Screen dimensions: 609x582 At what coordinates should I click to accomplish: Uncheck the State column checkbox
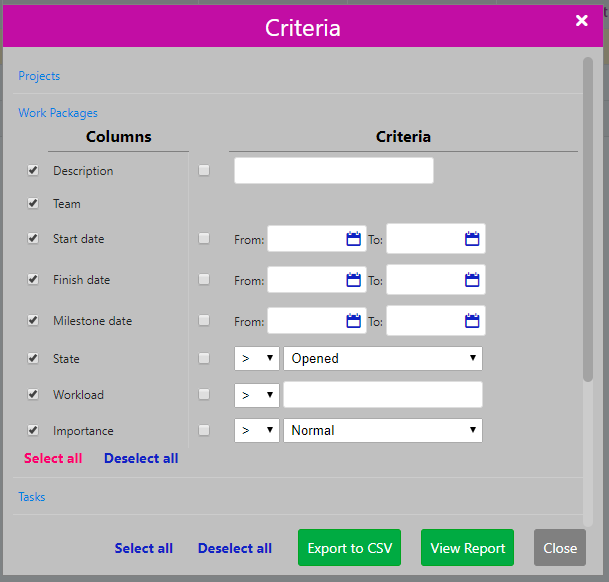click(33, 358)
